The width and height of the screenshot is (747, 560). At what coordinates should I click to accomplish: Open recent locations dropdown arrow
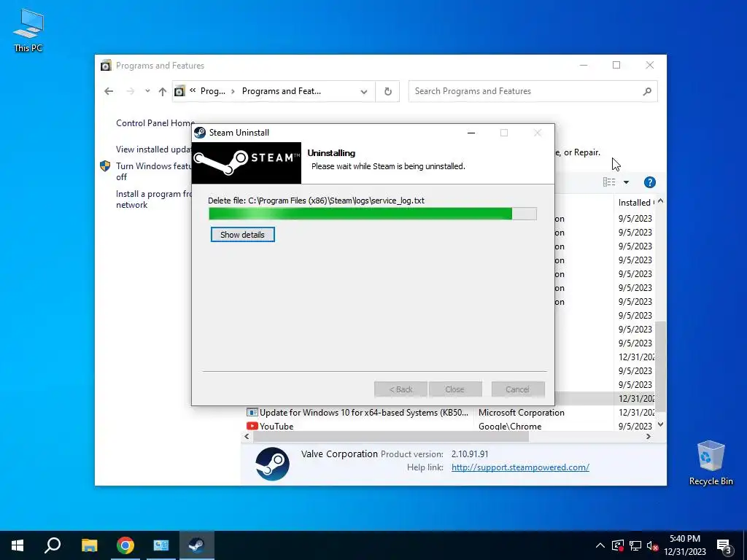coord(147,91)
